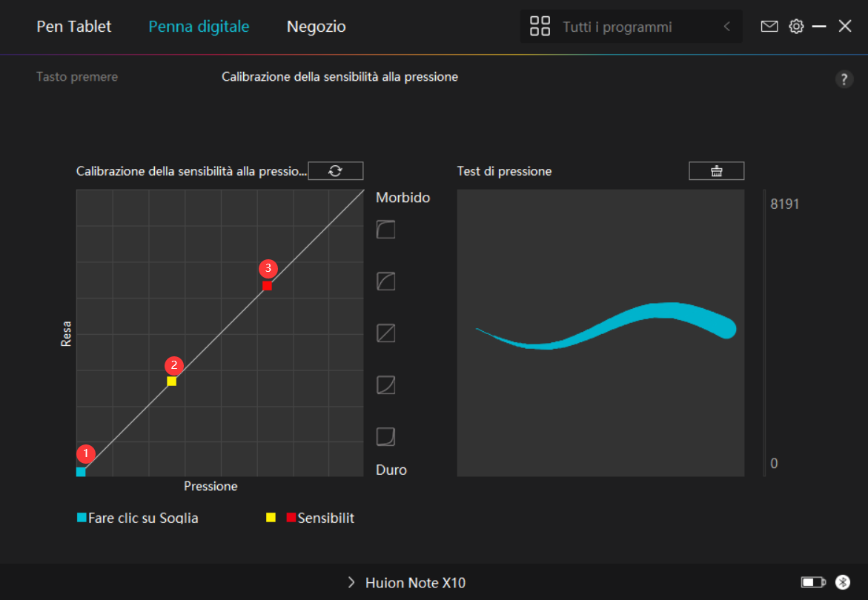Image resolution: width=868 pixels, height=600 pixels.
Task: Select the linear pressure curve preset
Action: click(x=385, y=333)
